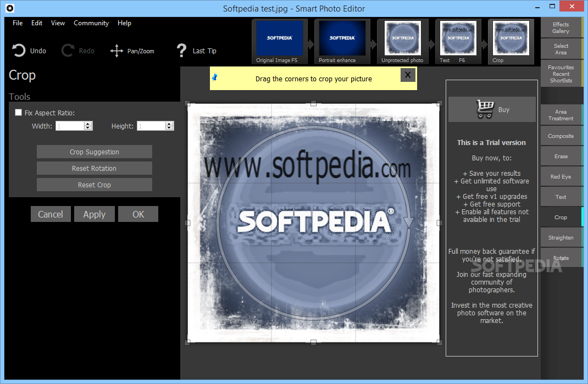Open the Effects Gallery tab
The image size is (588, 384).
point(561,28)
